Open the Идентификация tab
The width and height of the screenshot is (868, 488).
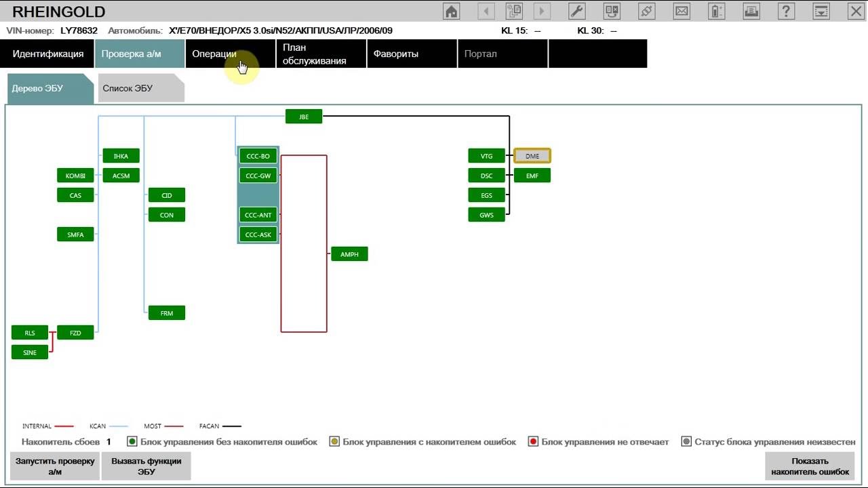point(47,54)
